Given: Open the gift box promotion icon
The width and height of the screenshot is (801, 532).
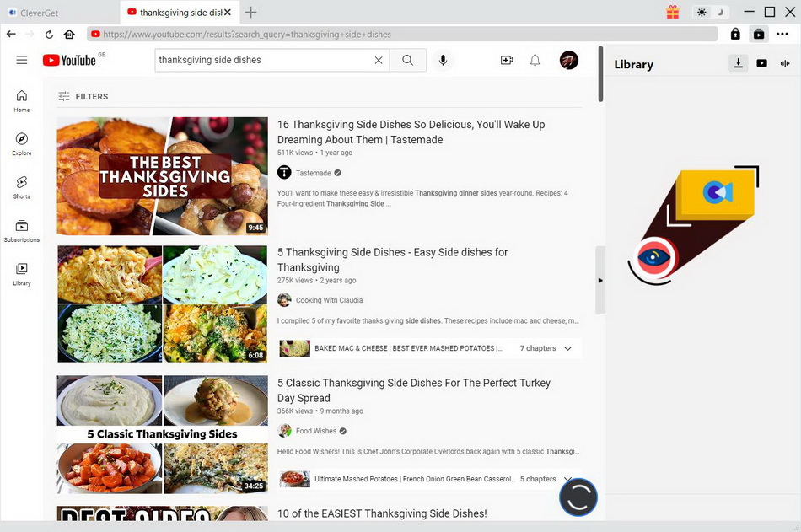Looking at the screenshot, I should [x=672, y=12].
